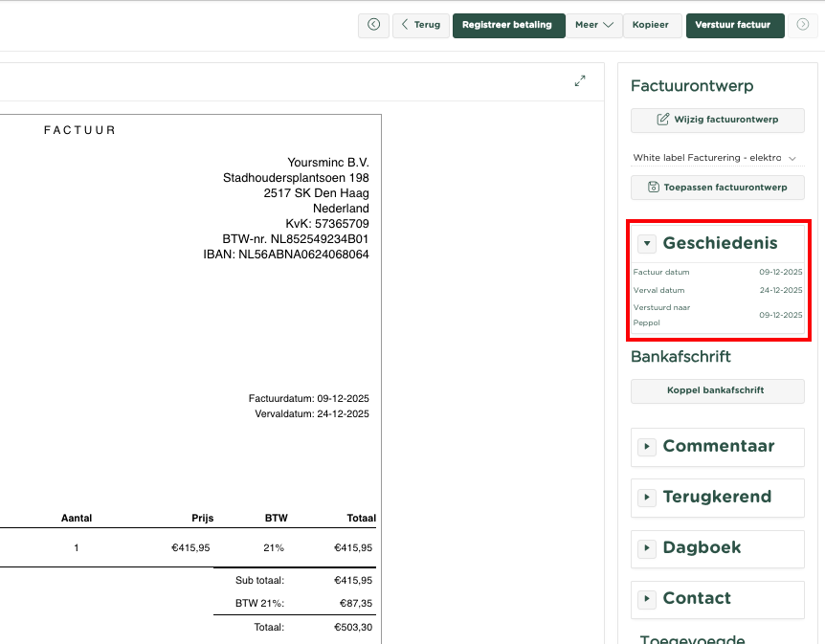The width and height of the screenshot is (825, 644).
Task: Click the Kopieer button
Action: coord(651,25)
